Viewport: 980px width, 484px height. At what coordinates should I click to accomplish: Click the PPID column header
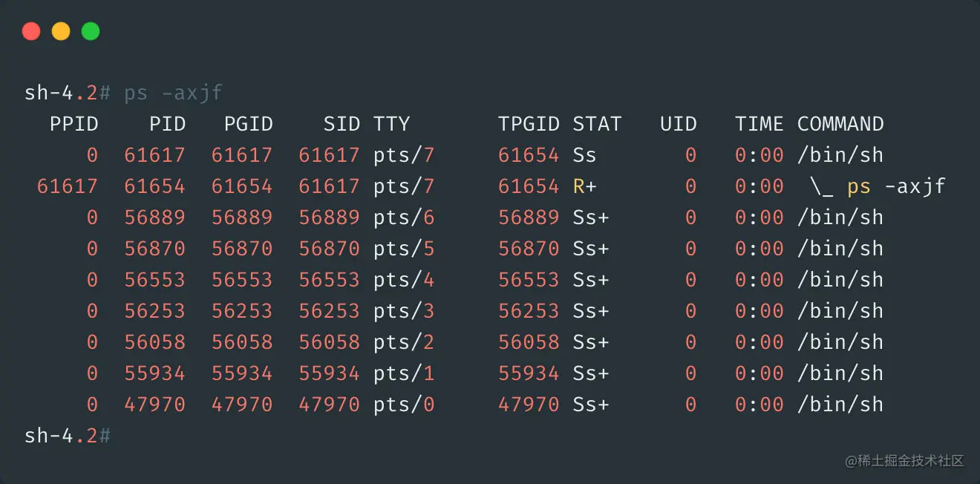pyautogui.click(x=73, y=124)
